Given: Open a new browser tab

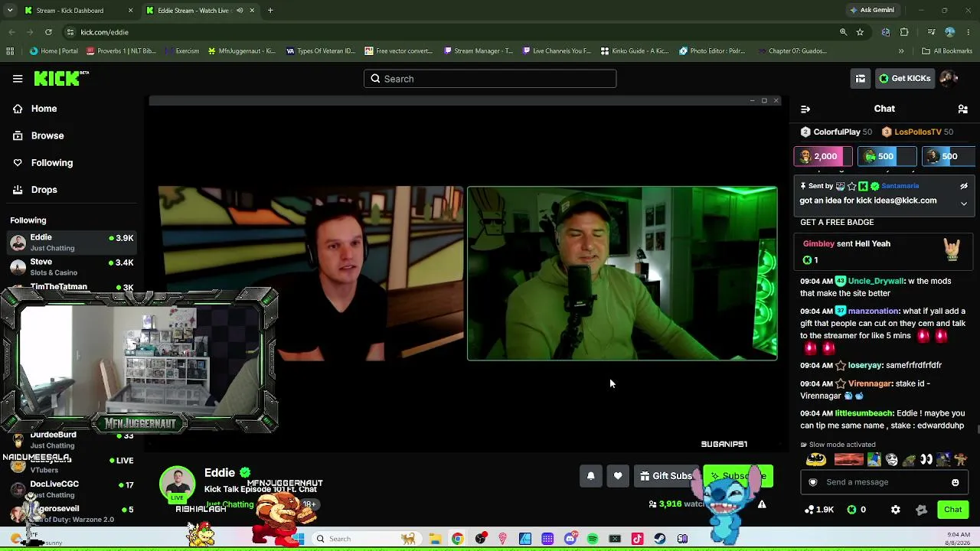Looking at the screenshot, I should [270, 11].
